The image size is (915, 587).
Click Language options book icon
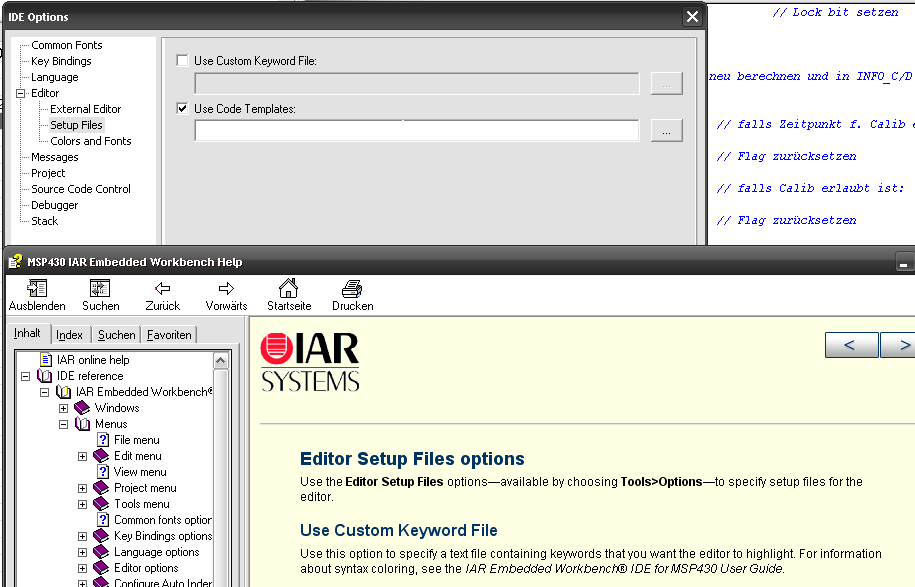pos(101,552)
